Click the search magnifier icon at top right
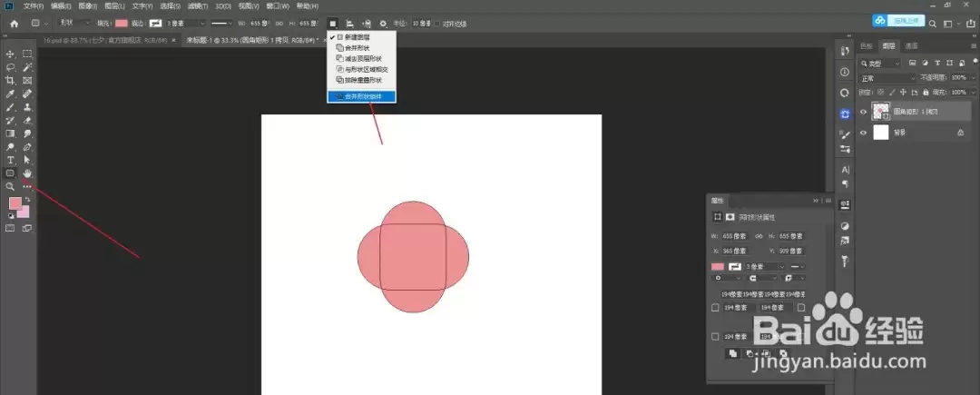The height and width of the screenshot is (395, 980). pos(932,24)
